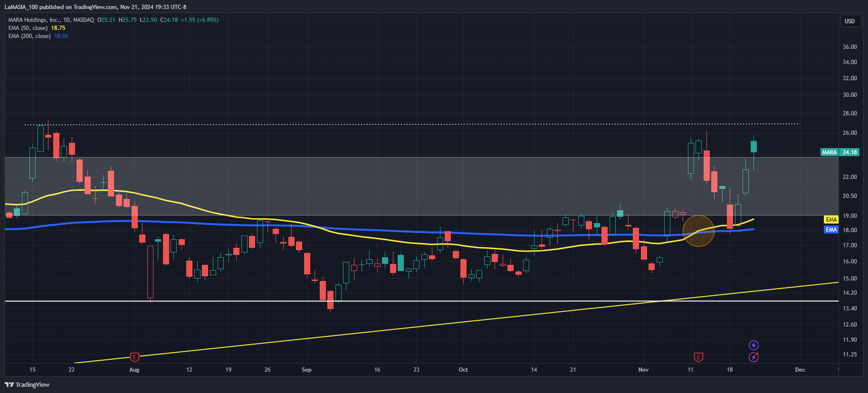The height and width of the screenshot is (393, 868).
Task: Click the Sep date label on time axis
Action: (306, 370)
